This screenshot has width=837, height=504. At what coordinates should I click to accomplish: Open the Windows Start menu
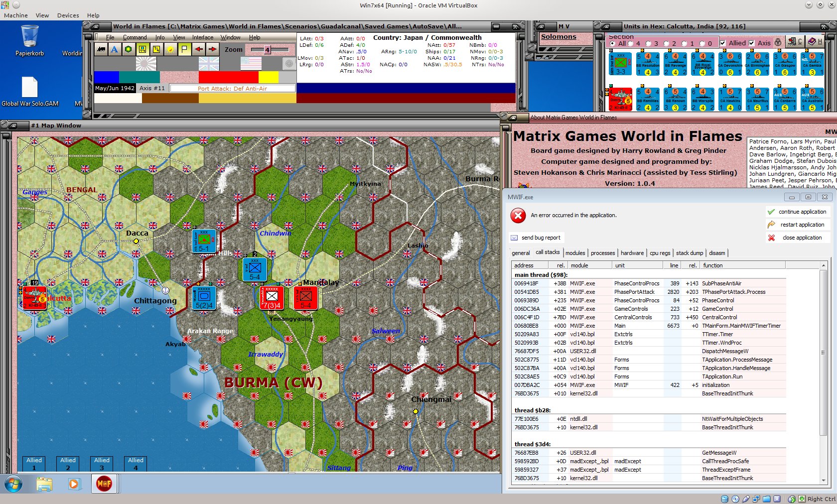coord(13,484)
